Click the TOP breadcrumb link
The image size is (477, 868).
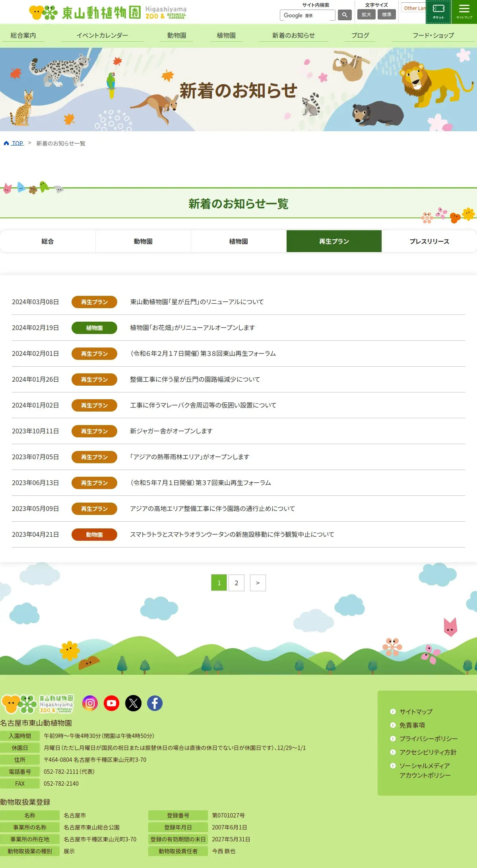coord(17,143)
